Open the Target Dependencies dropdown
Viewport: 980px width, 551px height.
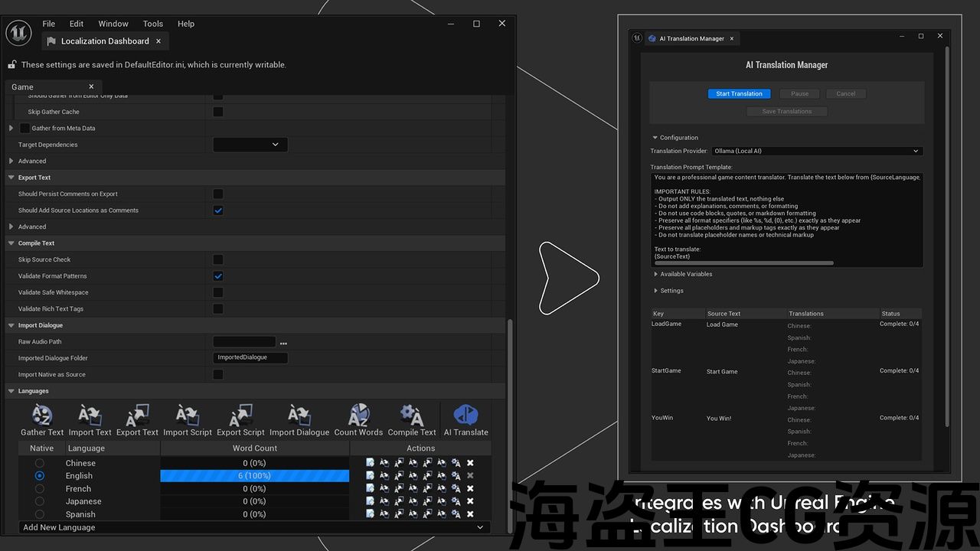pyautogui.click(x=250, y=145)
